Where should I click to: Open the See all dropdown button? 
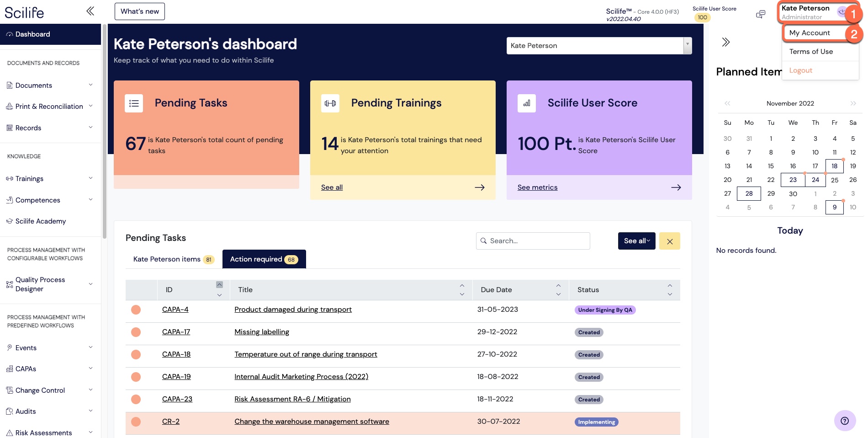click(637, 241)
